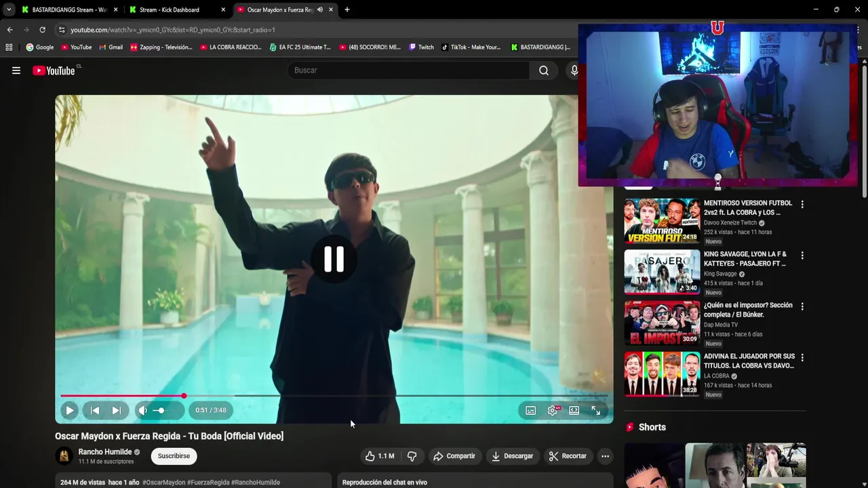Select the Oscar Maydon x Fuerza Regida tab
Screen dimensions: 868x488
coord(280,9)
